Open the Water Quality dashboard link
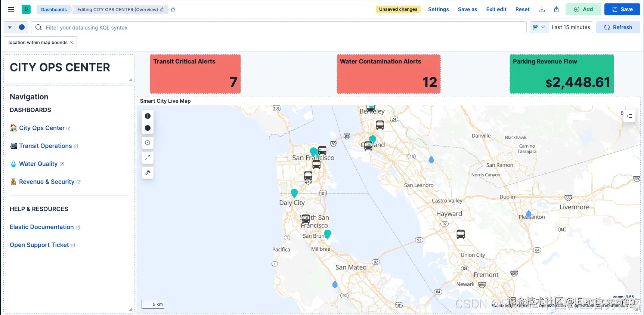This screenshot has height=315, width=644. (38, 164)
